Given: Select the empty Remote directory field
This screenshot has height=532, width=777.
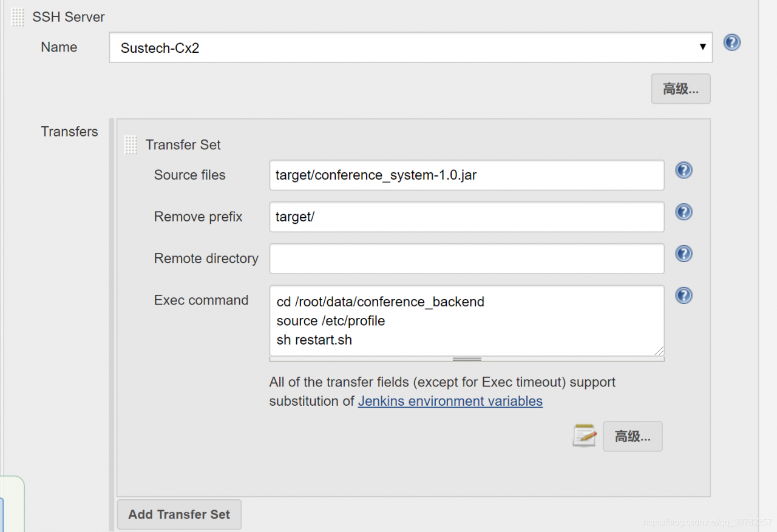Looking at the screenshot, I should pos(466,259).
